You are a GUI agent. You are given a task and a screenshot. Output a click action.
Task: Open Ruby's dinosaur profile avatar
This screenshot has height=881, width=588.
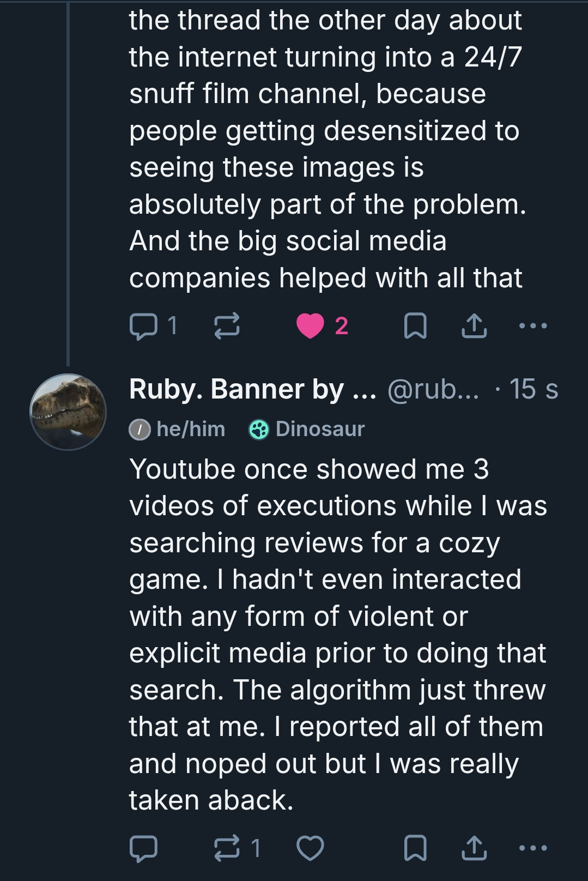click(x=68, y=412)
